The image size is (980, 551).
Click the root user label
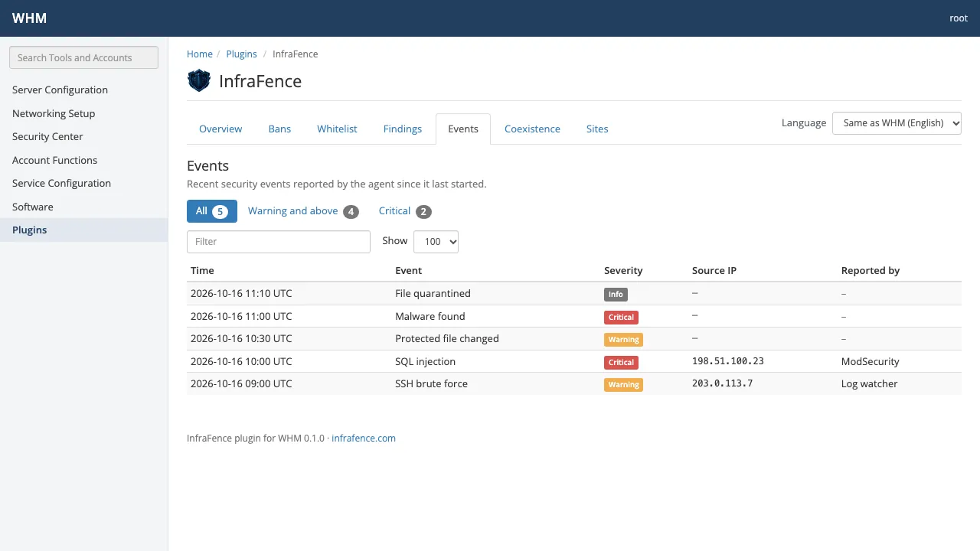point(959,18)
